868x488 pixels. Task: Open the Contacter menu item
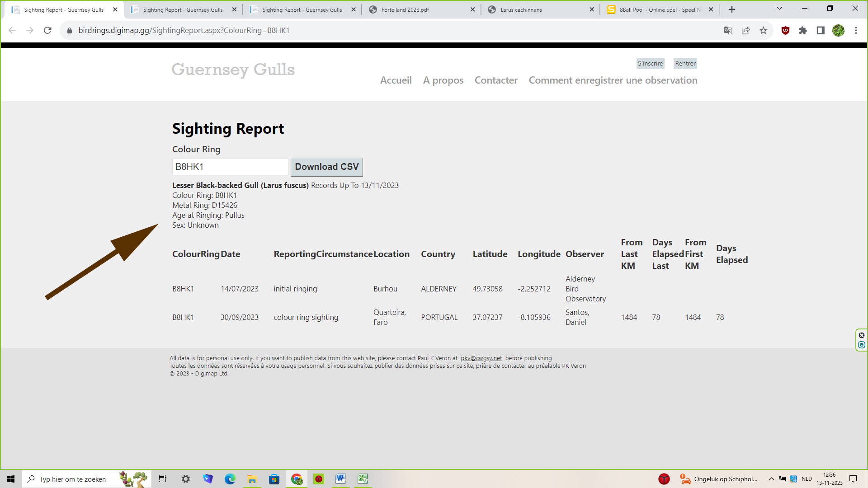[x=496, y=80]
